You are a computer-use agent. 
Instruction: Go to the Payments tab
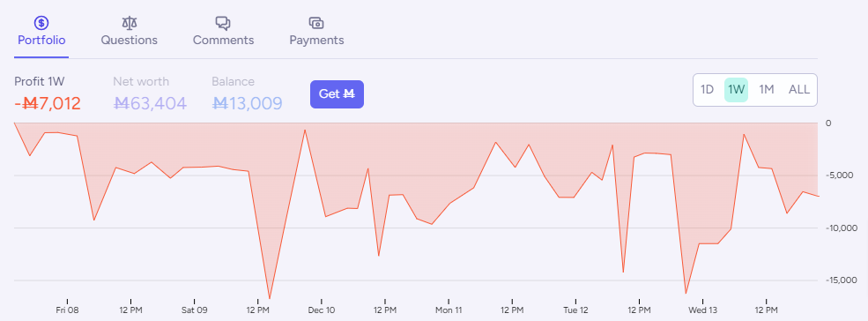coord(316,41)
